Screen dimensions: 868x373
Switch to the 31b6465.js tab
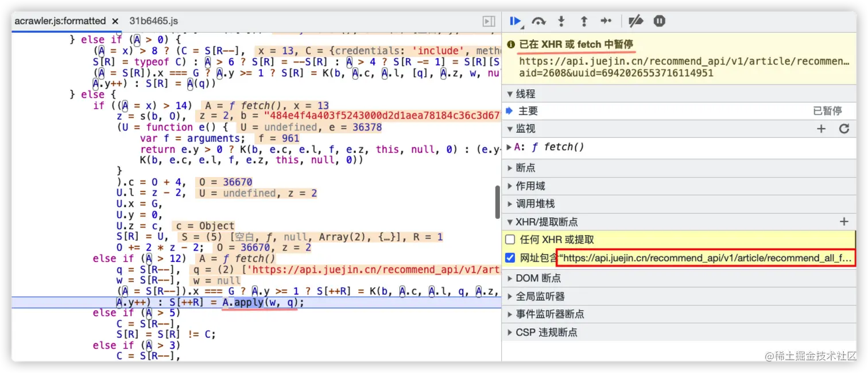pyautogui.click(x=153, y=21)
